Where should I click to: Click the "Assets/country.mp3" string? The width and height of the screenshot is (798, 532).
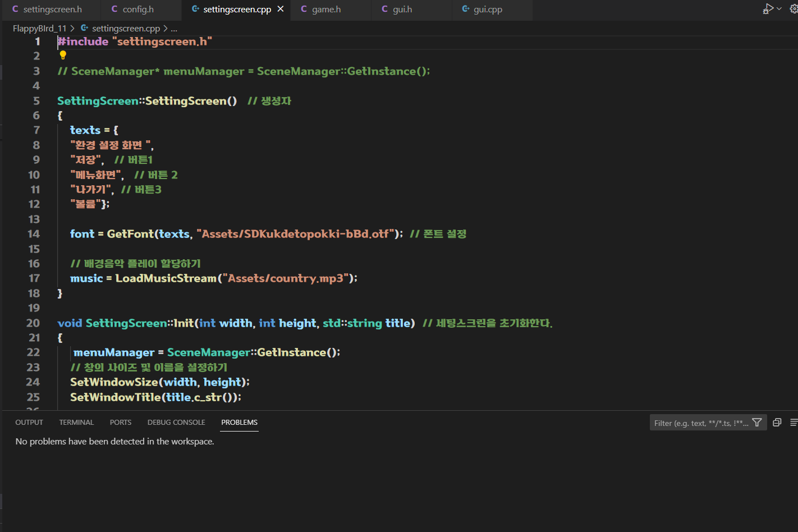coord(286,278)
